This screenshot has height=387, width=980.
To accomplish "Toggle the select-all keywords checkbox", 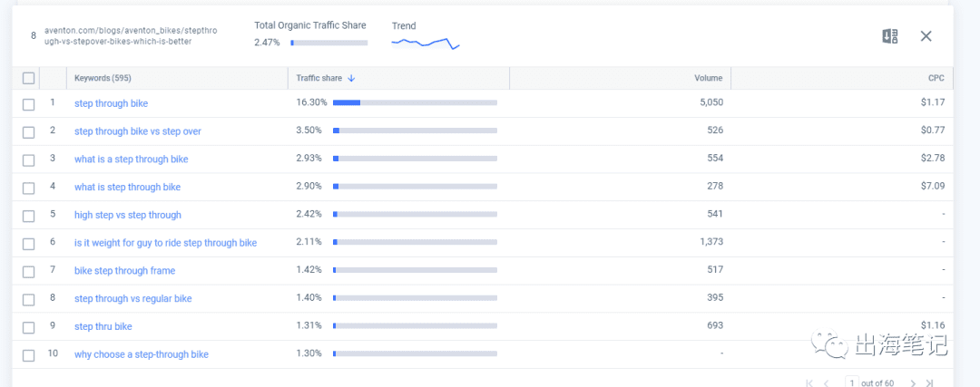I will [x=28, y=78].
